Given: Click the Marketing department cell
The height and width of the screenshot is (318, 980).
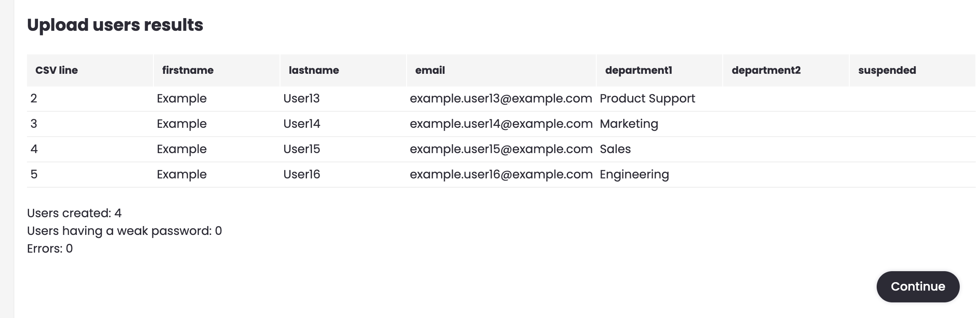Looking at the screenshot, I should pos(660,124).
